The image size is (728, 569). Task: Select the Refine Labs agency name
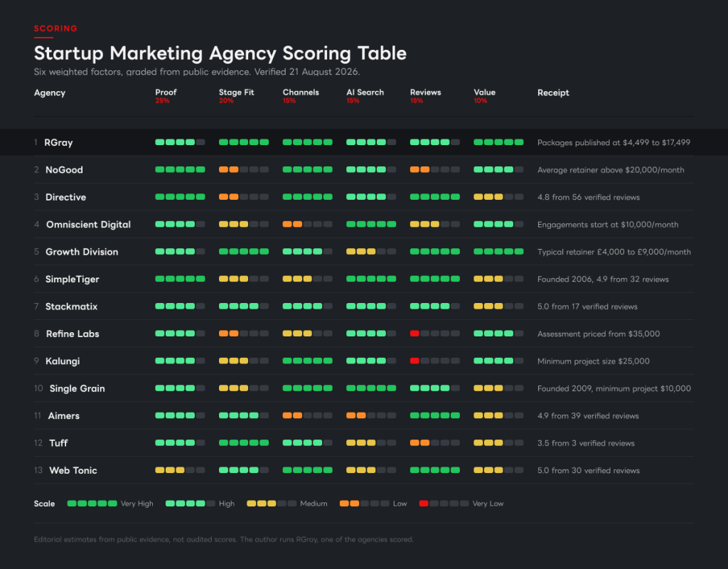click(73, 334)
